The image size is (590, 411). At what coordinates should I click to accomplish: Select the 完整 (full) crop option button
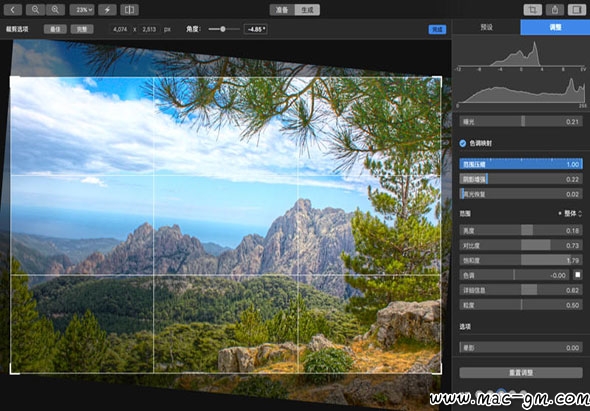tap(82, 29)
